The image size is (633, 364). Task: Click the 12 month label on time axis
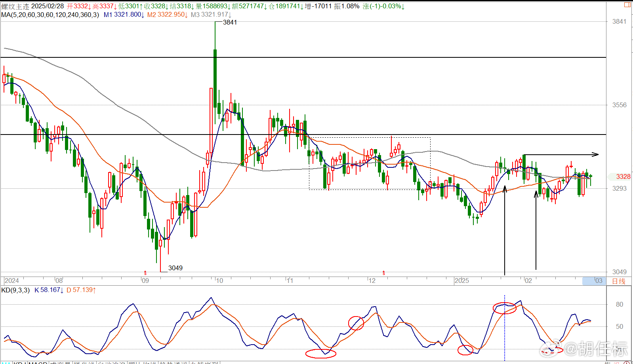coord(372,281)
